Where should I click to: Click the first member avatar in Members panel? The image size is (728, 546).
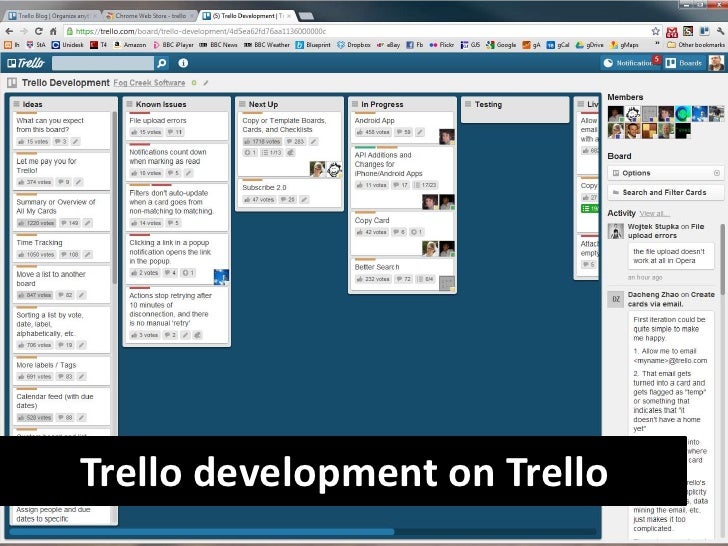point(616,114)
